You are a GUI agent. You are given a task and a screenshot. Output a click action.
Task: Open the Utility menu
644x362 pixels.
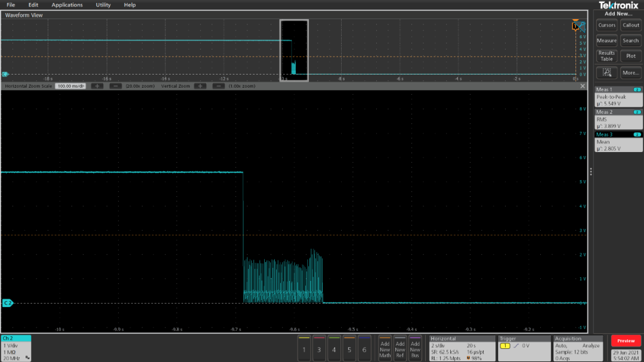pos(103,5)
